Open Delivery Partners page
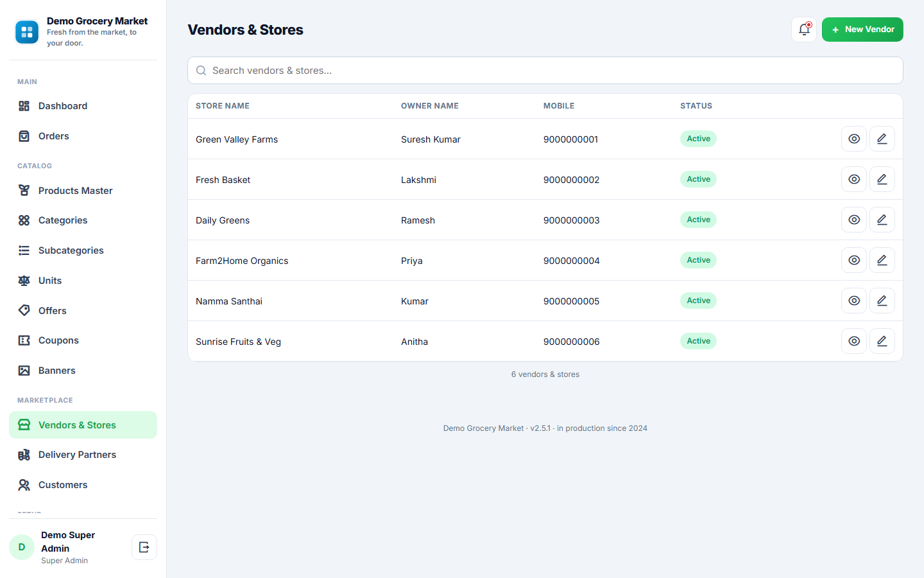Screen dimensions: 924x578 coord(83,455)
